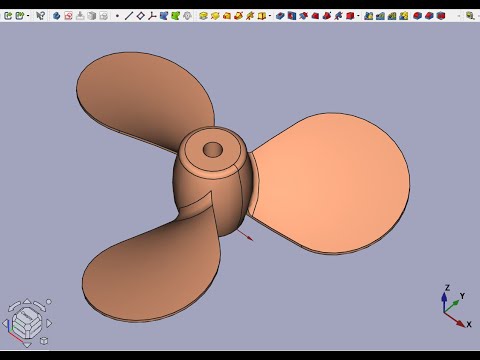
Task: Open the additive primitives dropdown arrow
Action: click(269, 16)
